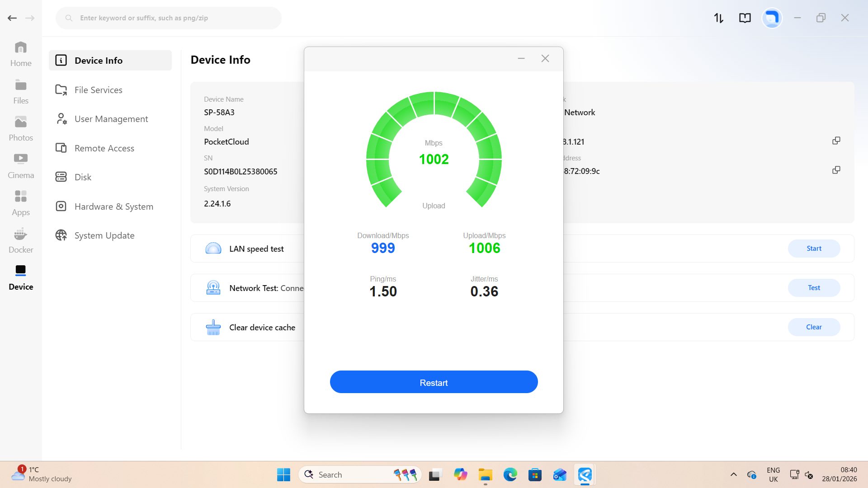Expand hidden system tray icons
This screenshot has width=868, height=488.
point(734,475)
